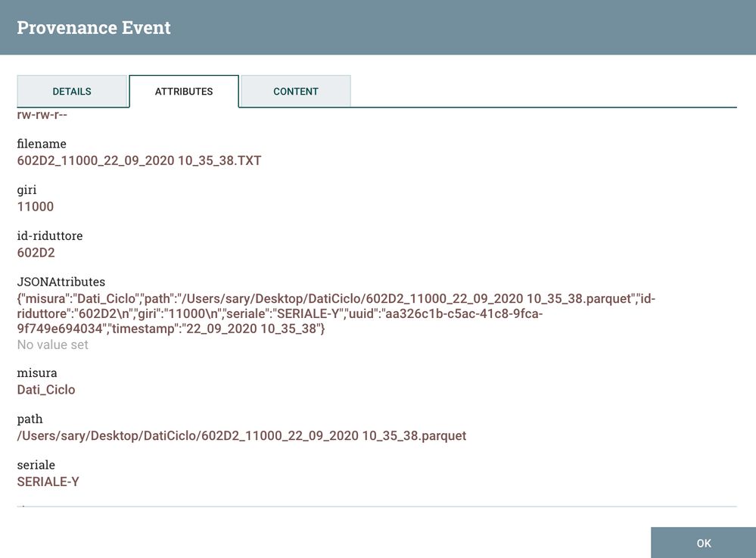Click the misura value Dati_Ciclo
756x558 pixels.
click(x=46, y=390)
